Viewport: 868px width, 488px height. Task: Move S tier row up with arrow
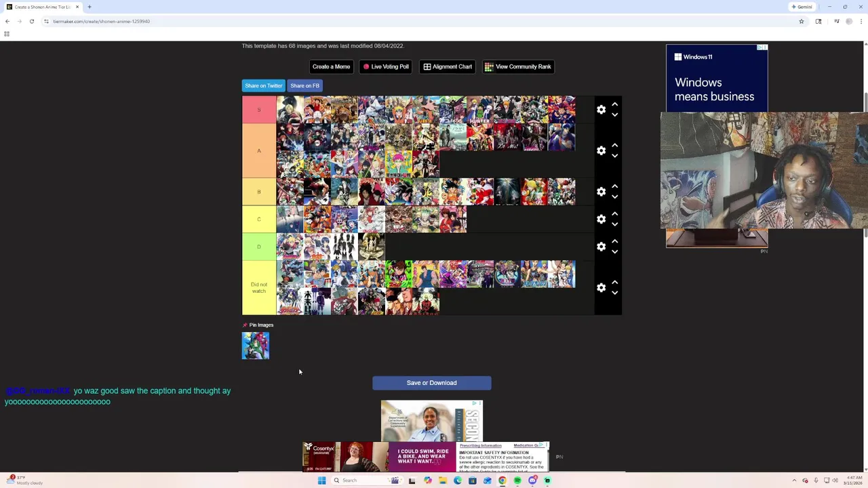[x=614, y=104]
